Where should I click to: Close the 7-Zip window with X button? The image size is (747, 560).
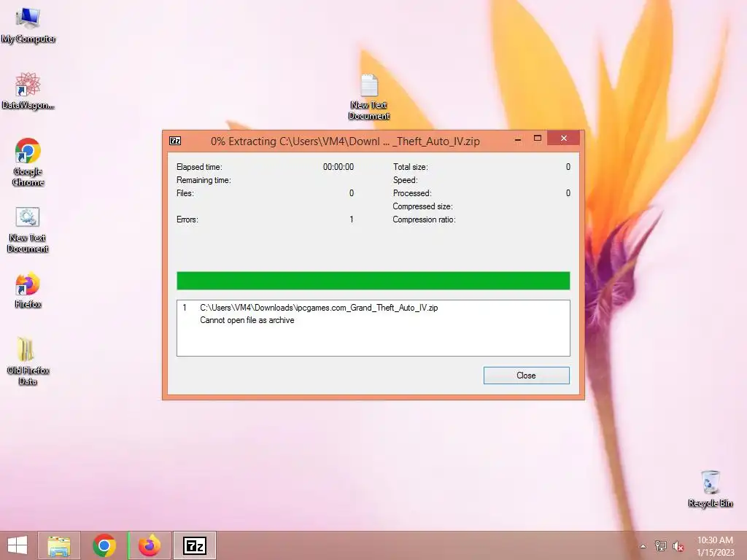point(564,138)
